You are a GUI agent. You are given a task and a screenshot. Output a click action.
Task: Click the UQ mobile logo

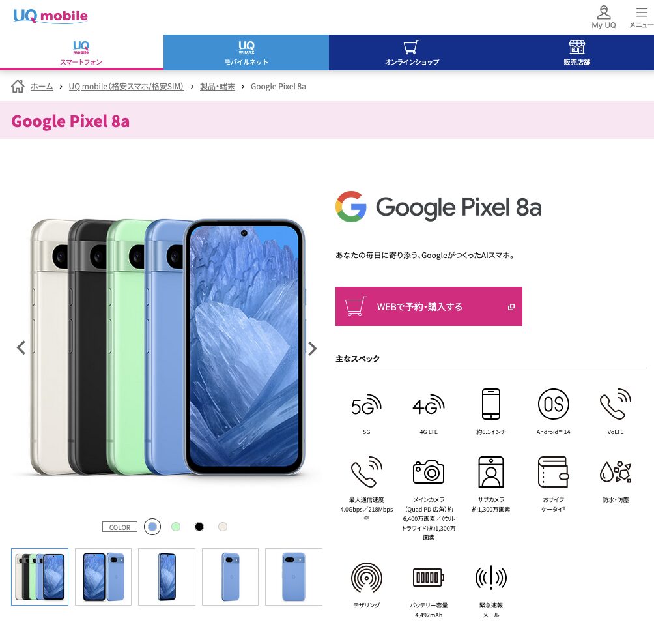(x=50, y=16)
